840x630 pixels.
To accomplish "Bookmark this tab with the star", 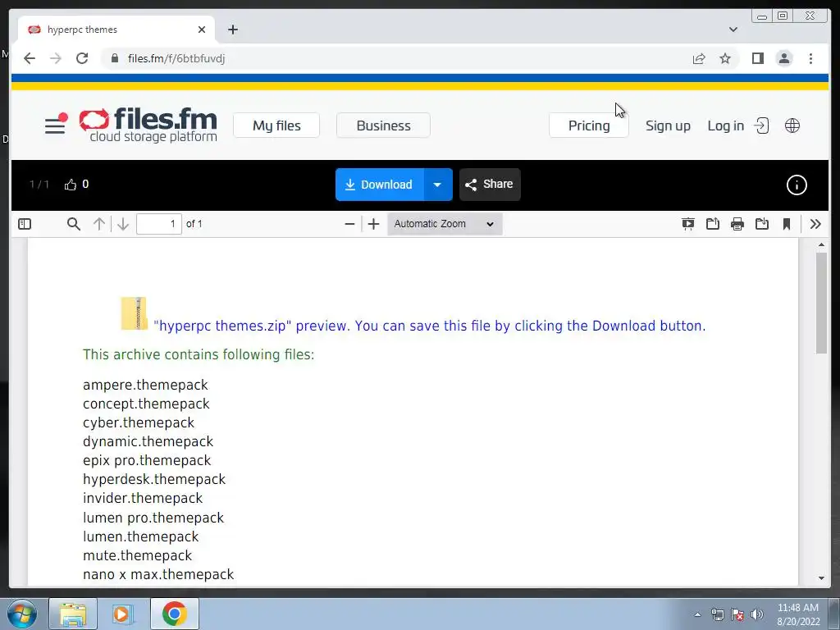I will 725,58.
